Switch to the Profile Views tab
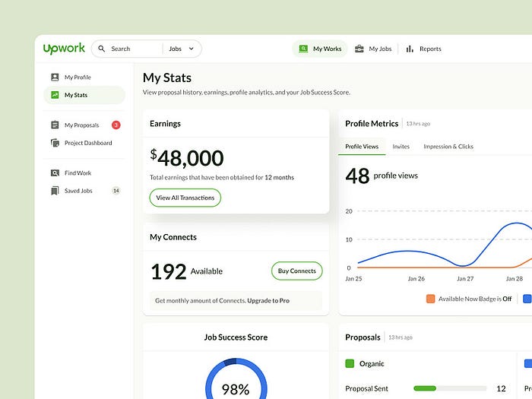This screenshot has width=532, height=399. click(x=362, y=147)
